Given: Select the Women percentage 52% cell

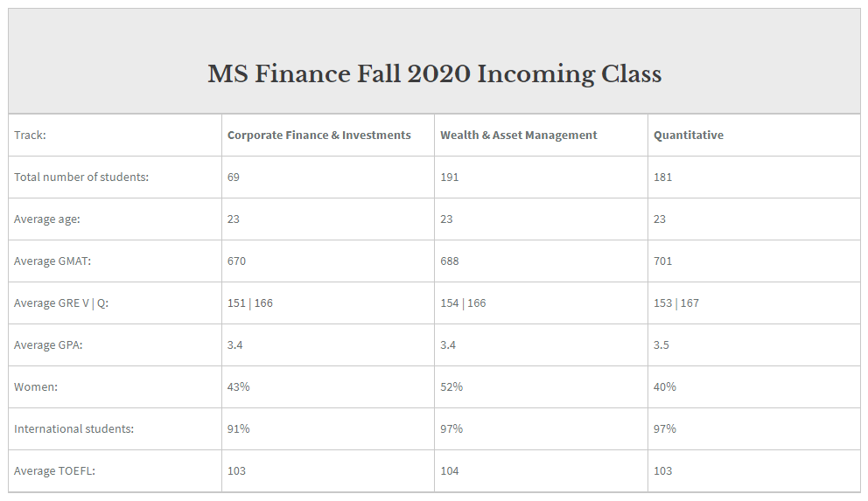Looking at the screenshot, I should [x=451, y=387].
